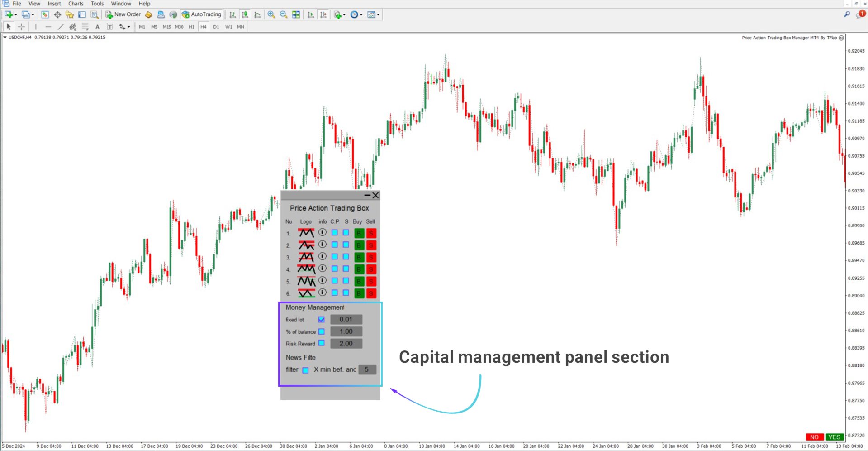Toggle the fixed lot checkbox
868x451 pixels.
322,319
